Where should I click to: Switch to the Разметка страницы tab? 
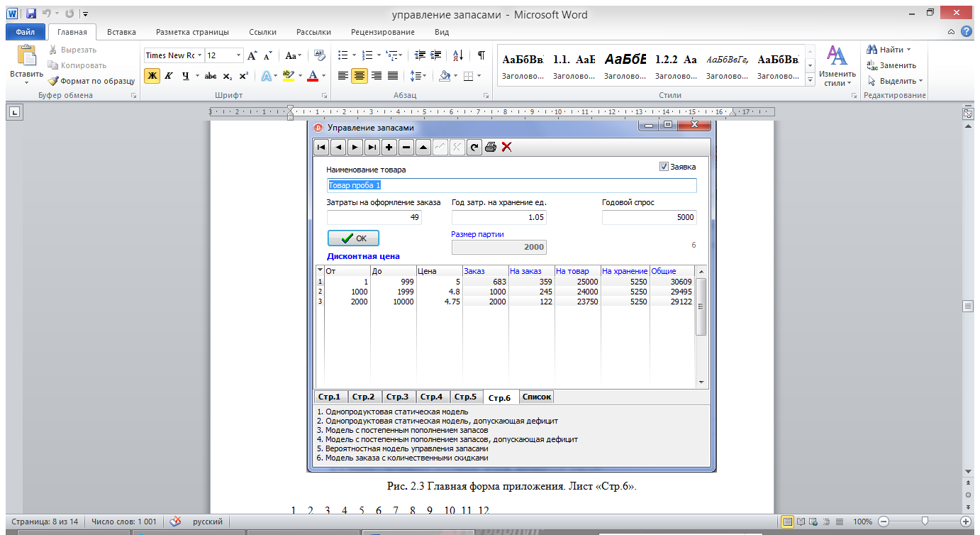pos(192,32)
